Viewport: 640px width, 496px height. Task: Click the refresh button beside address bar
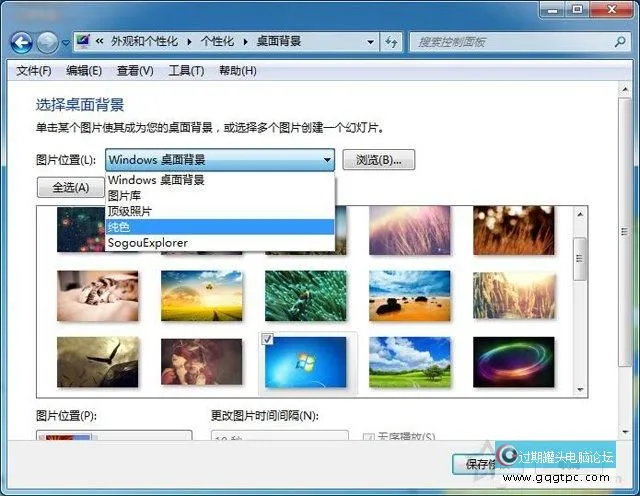[391, 42]
